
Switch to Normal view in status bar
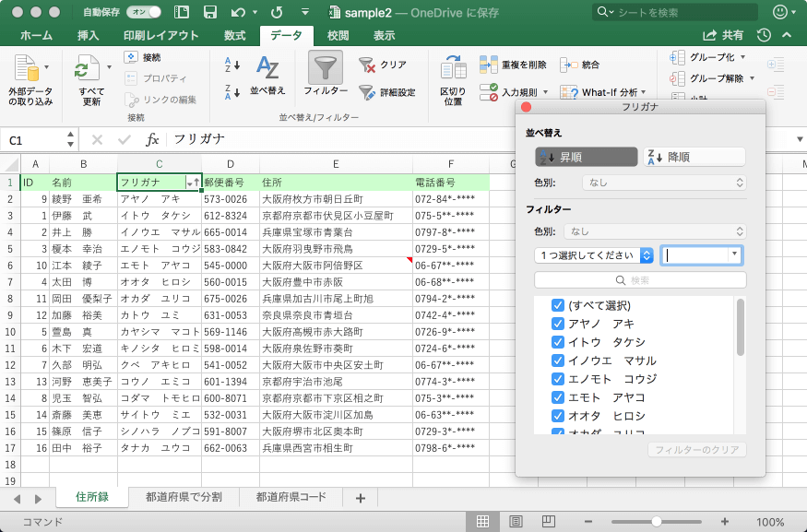(482, 522)
